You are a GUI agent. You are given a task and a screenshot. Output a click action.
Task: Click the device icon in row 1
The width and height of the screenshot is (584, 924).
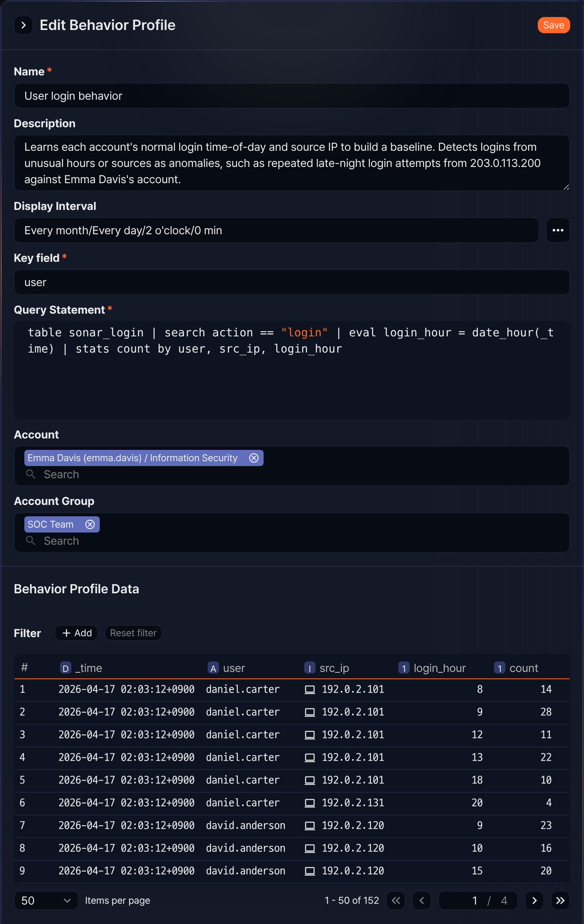tap(310, 689)
